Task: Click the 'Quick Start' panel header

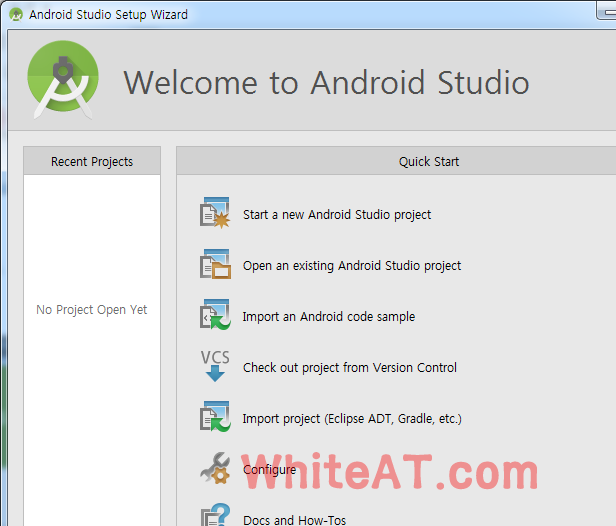Action: (396, 161)
